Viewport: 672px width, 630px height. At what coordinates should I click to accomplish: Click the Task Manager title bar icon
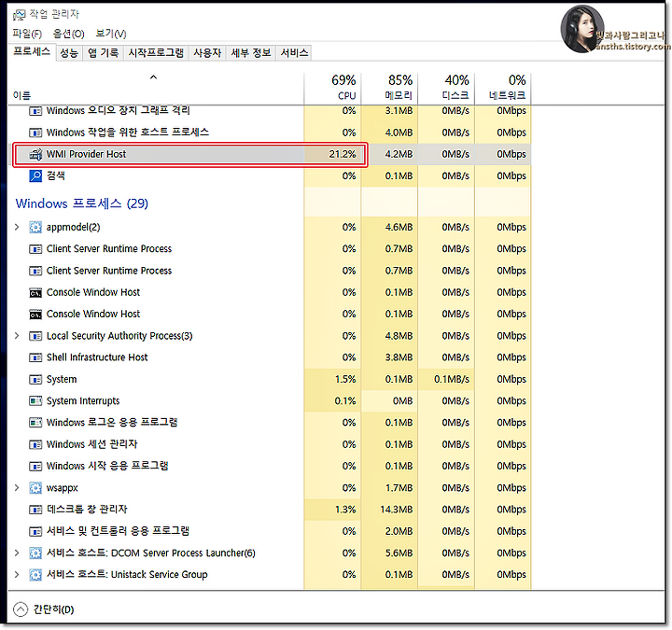(19, 16)
